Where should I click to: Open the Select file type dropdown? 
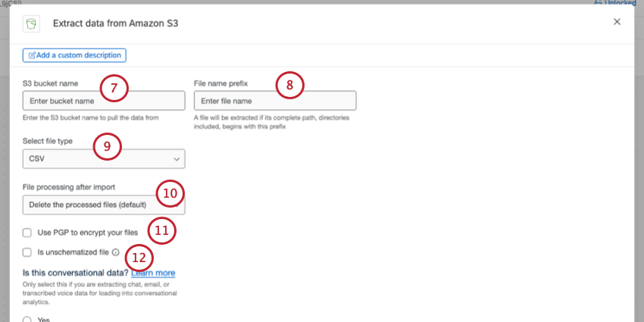pos(104,159)
